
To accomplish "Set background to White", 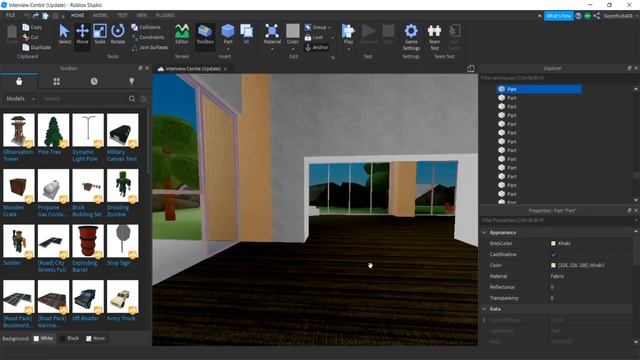I will coord(43,338).
